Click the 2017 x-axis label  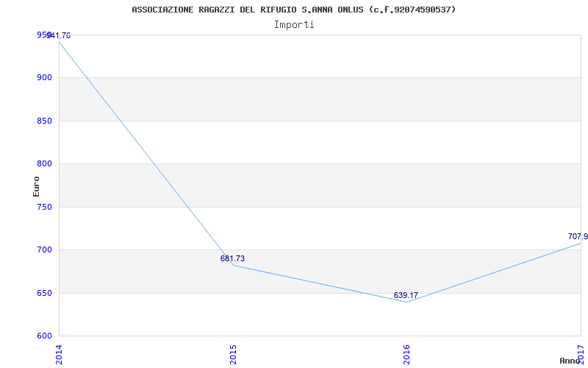point(581,355)
